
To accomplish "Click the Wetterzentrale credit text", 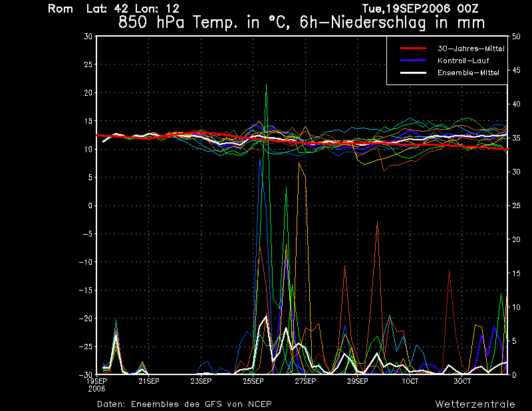I will [475, 404].
